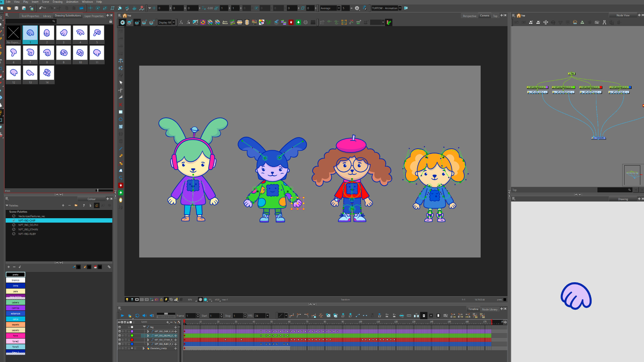The height and width of the screenshot is (362, 644).
Task: Add a new layer in timeline
Action: click(167, 322)
